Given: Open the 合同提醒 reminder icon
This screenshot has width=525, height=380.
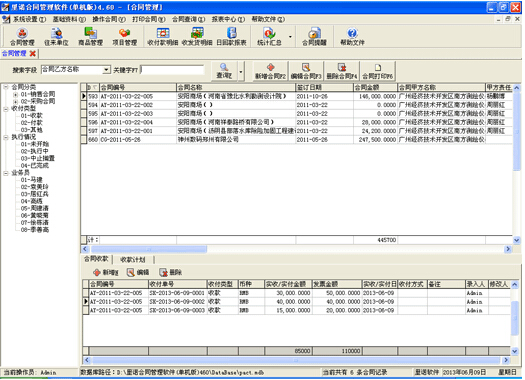Looking at the screenshot, I should (x=314, y=36).
